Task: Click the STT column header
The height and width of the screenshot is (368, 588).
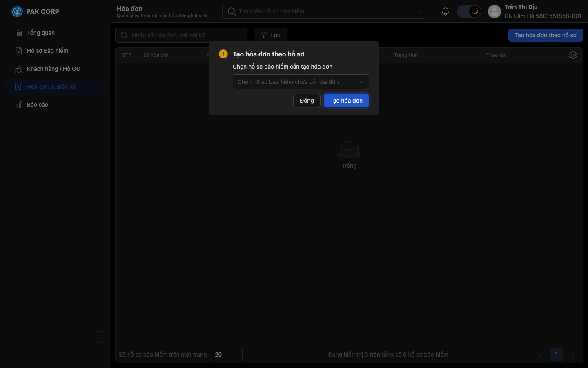Action: (127, 55)
